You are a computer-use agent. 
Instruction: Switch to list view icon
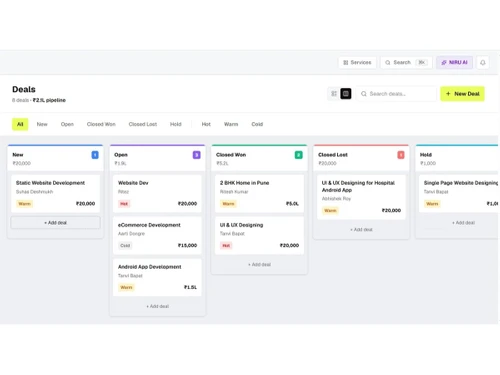click(334, 94)
